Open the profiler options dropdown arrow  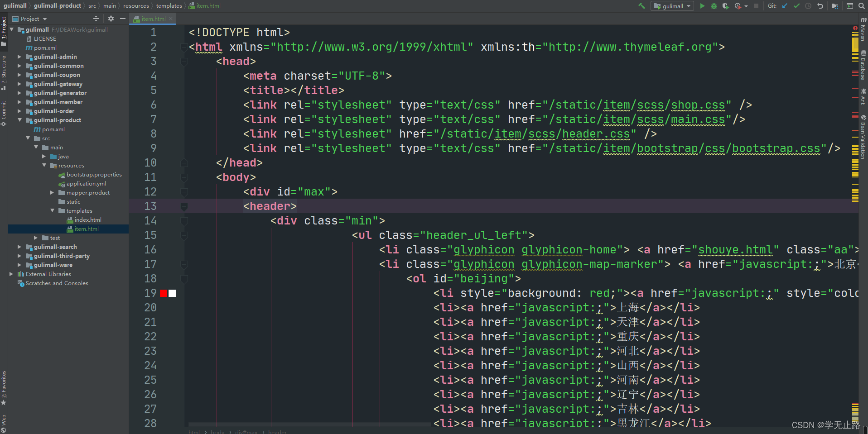[746, 6]
